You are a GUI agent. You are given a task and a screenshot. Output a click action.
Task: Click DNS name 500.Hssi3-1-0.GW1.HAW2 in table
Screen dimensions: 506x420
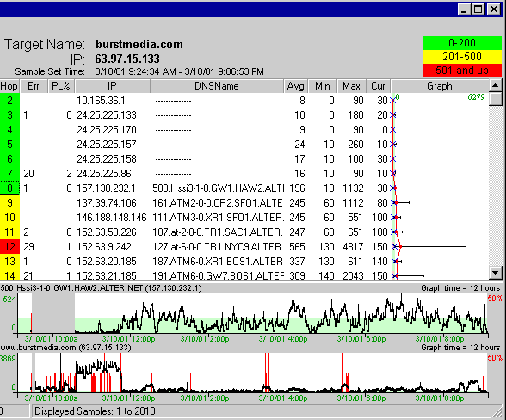tap(219, 188)
